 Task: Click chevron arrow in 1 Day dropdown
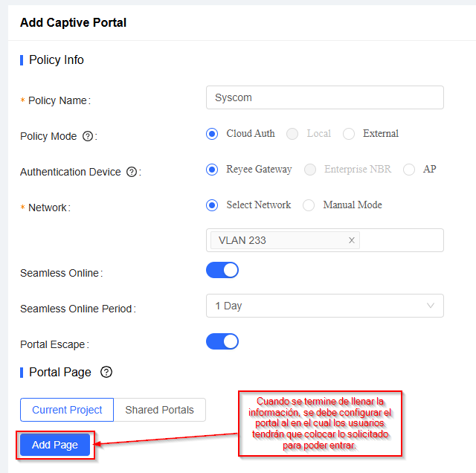(x=431, y=306)
